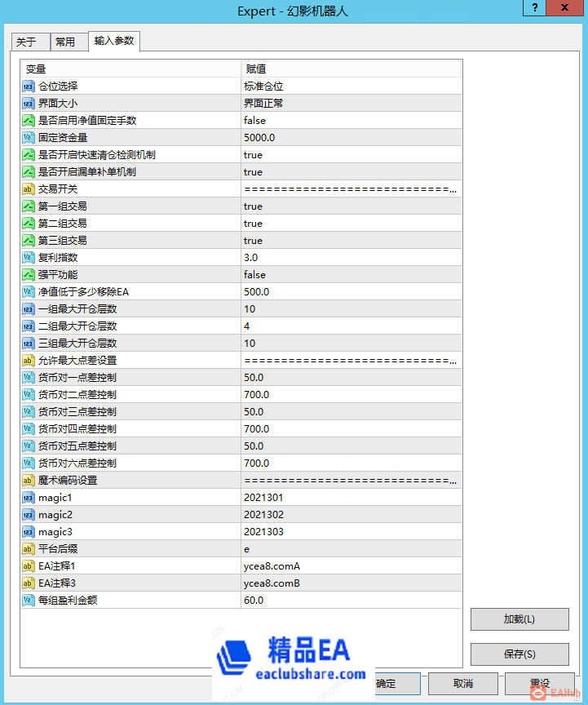This screenshot has width=588, height=705.
Task: Close the Expert dialog window
Action: click(x=564, y=7)
